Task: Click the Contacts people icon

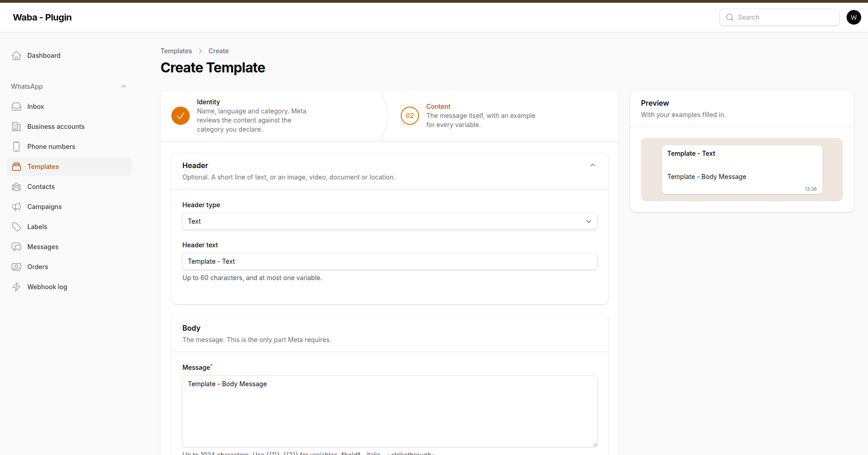Action: pyautogui.click(x=16, y=187)
